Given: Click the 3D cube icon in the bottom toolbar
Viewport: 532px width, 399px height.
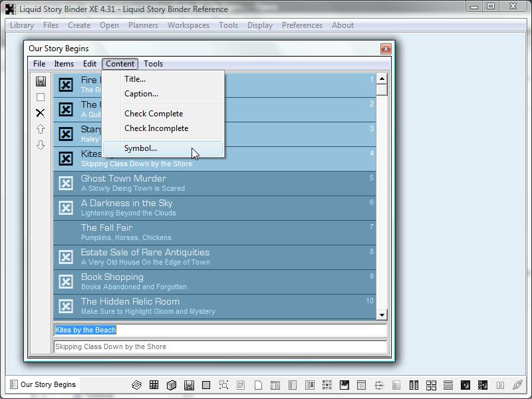Looking at the screenshot, I should pos(171,385).
